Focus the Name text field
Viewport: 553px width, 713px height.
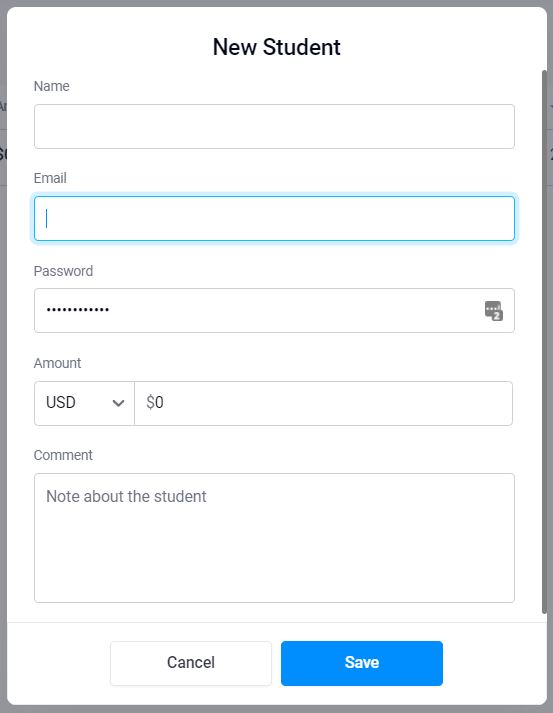click(x=274, y=126)
